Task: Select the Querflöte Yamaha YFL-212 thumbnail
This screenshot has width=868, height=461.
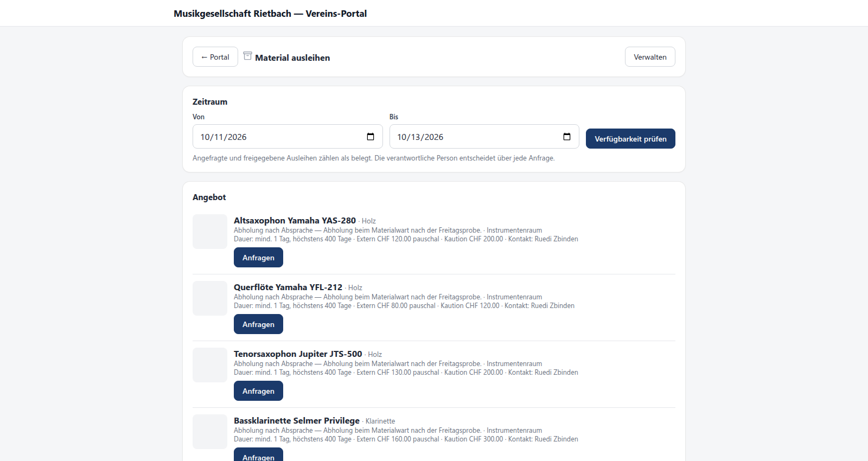Action: (210, 298)
